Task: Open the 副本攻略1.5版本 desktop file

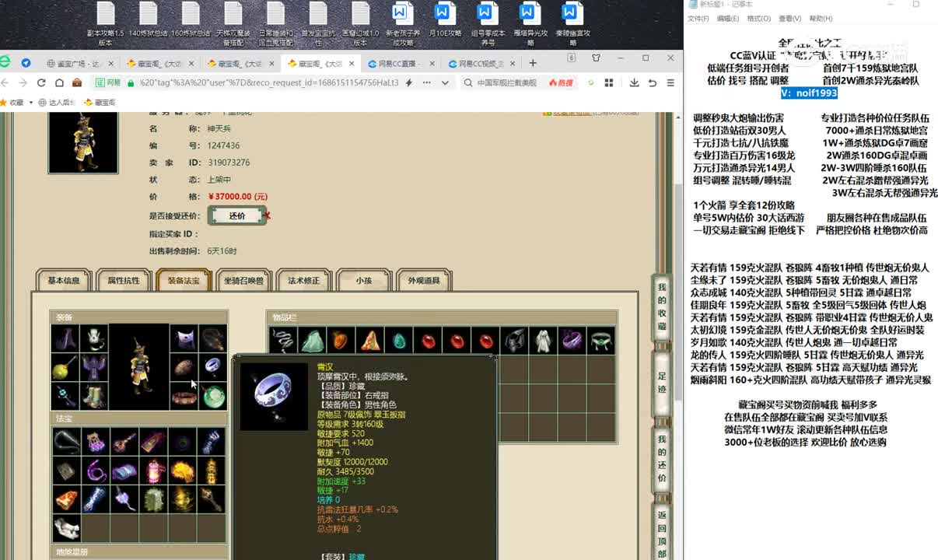Action: (105, 24)
